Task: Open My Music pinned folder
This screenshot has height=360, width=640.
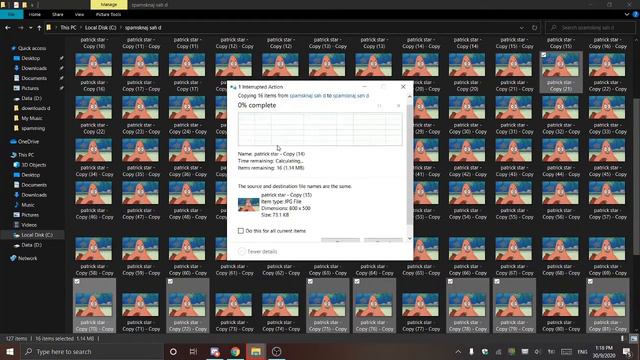Action: pyautogui.click(x=31, y=118)
